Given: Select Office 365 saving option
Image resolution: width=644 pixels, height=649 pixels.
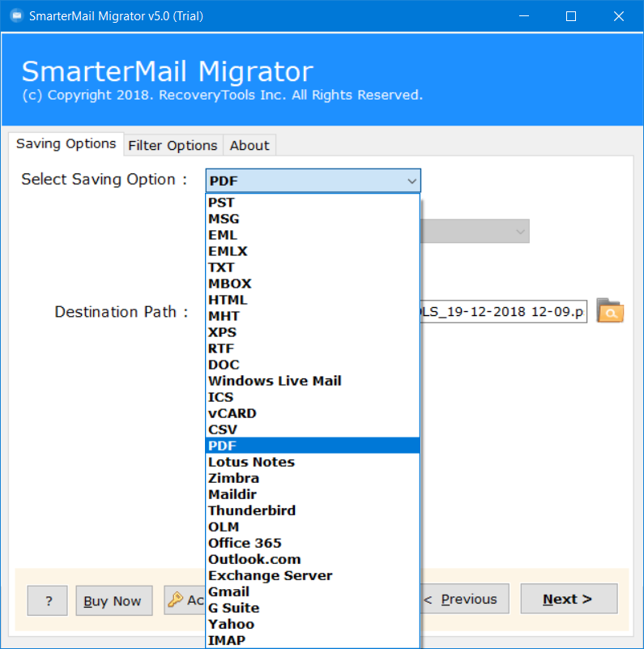Looking at the screenshot, I should click(313, 543).
